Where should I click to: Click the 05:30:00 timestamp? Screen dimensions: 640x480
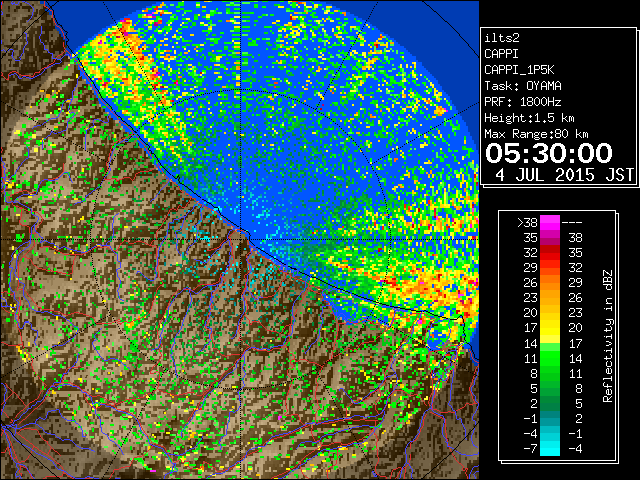click(x=549, y=153)
